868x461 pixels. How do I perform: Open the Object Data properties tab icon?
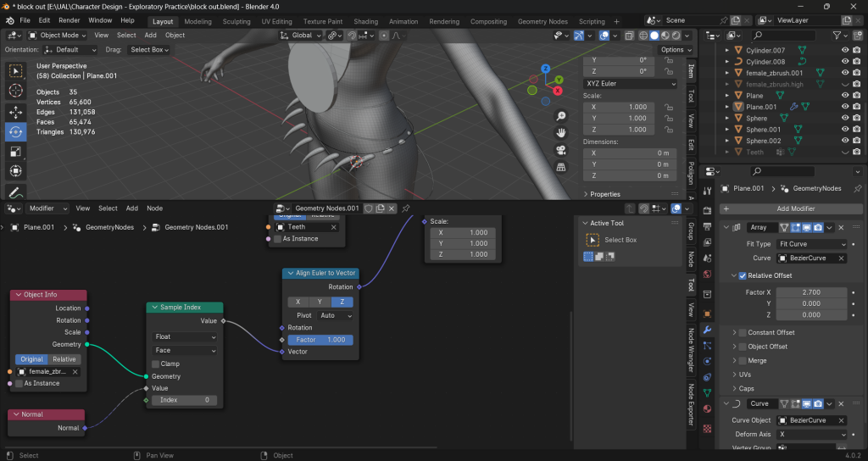[x=707, y=393]
